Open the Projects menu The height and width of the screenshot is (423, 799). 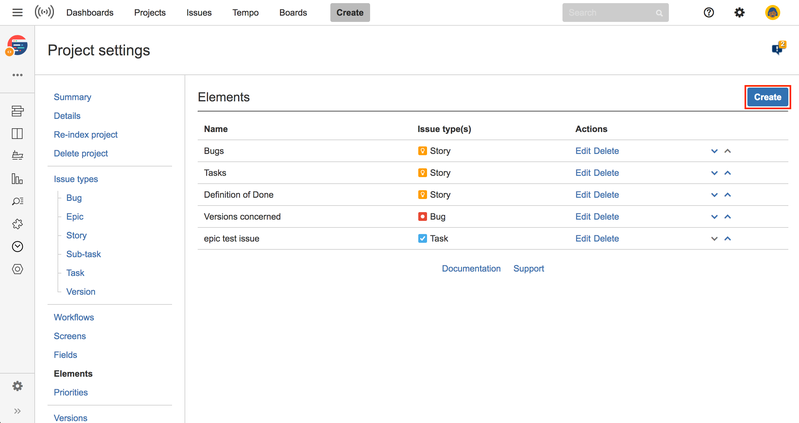tap(150, 13)
